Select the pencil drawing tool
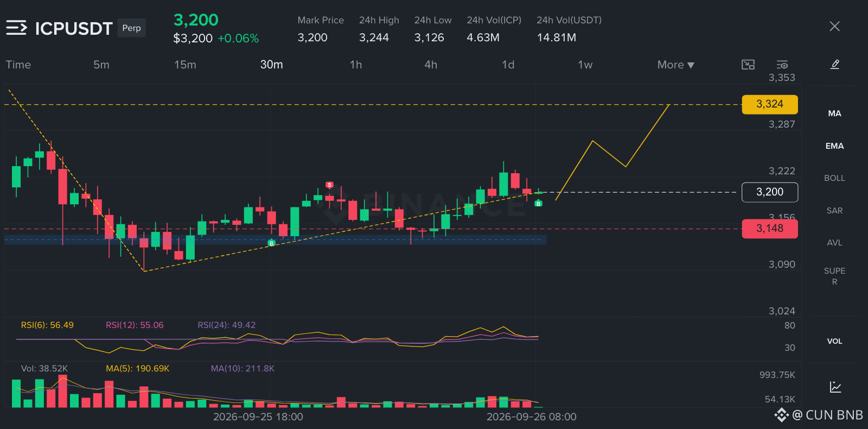Image resolution: width=868 pixels, height=429 pixels. [x=835, y=64]
